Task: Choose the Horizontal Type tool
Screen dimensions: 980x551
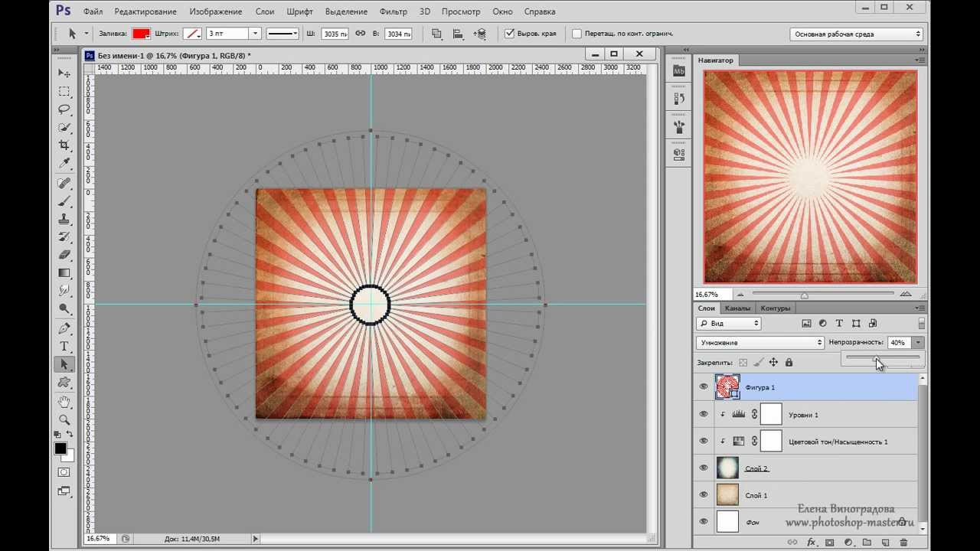Action: 64,347
